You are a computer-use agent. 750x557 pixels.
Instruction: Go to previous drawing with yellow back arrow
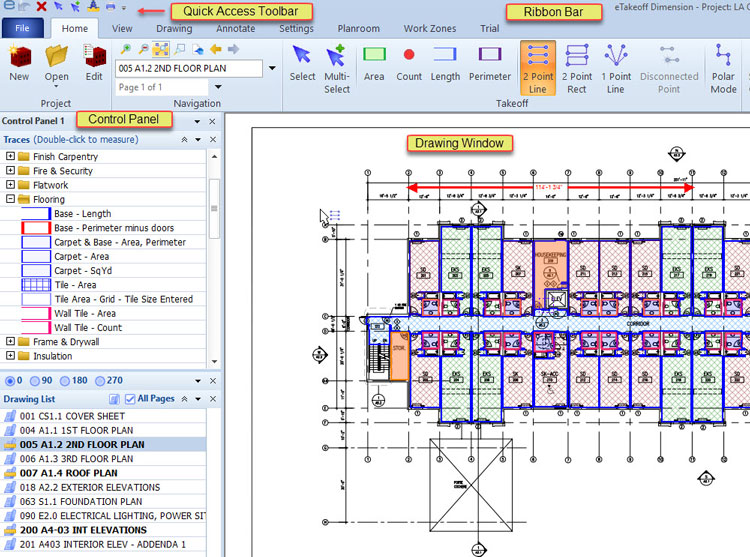(x=216, y=49)
